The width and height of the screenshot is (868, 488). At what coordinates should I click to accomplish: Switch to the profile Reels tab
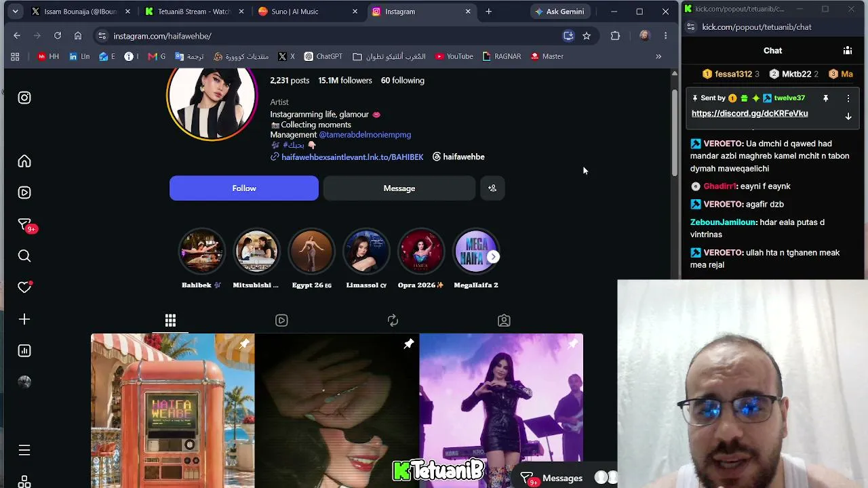[281, 320]
